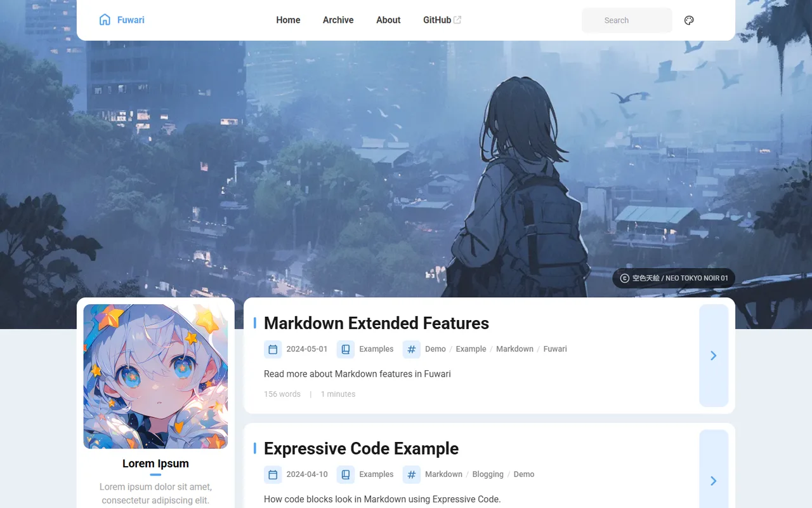The height and width of the screenshot is (508, 812).
Task: Filter by the Fuwari tag
Action: pos(555,349)
